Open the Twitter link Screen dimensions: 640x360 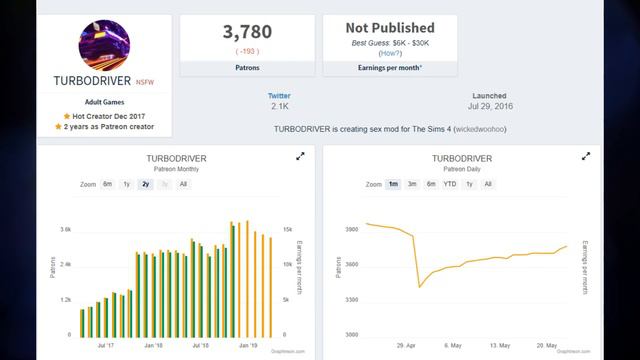[x=279, y=96]
